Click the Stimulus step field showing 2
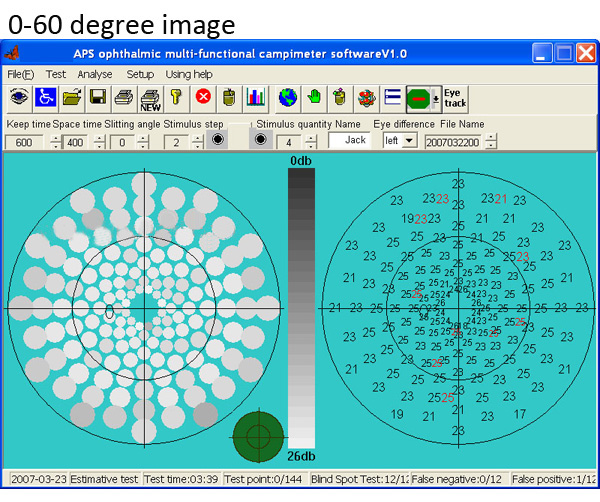 click(x=176, y=142)
